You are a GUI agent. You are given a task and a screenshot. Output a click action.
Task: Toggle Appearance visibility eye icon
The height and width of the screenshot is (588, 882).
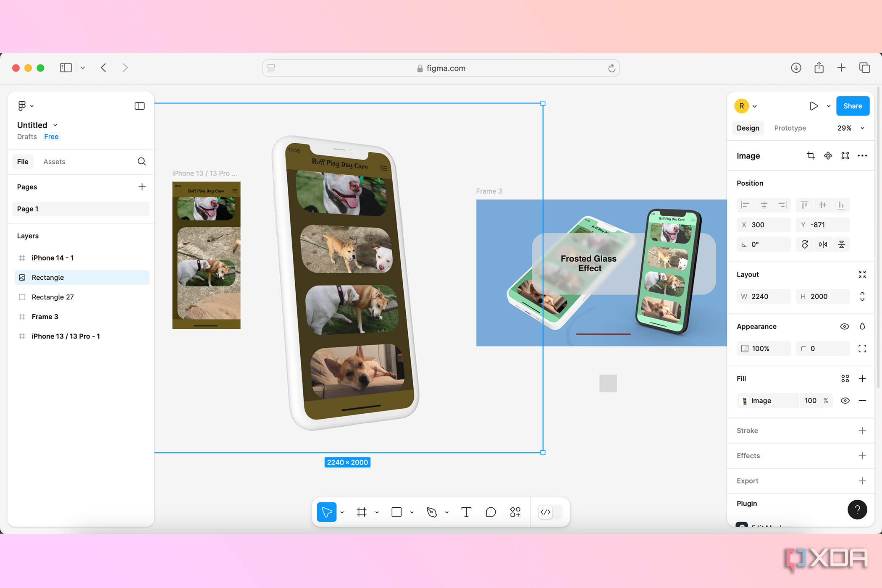[844, 327]
